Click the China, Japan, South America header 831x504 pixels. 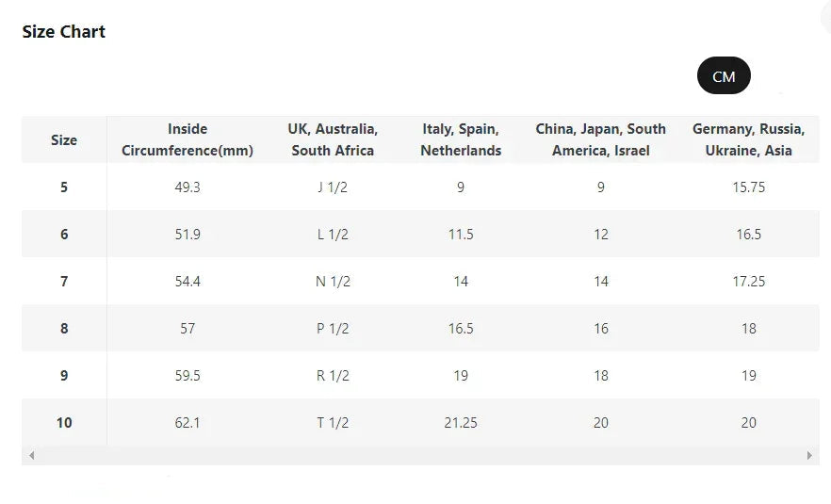(601, 139)
